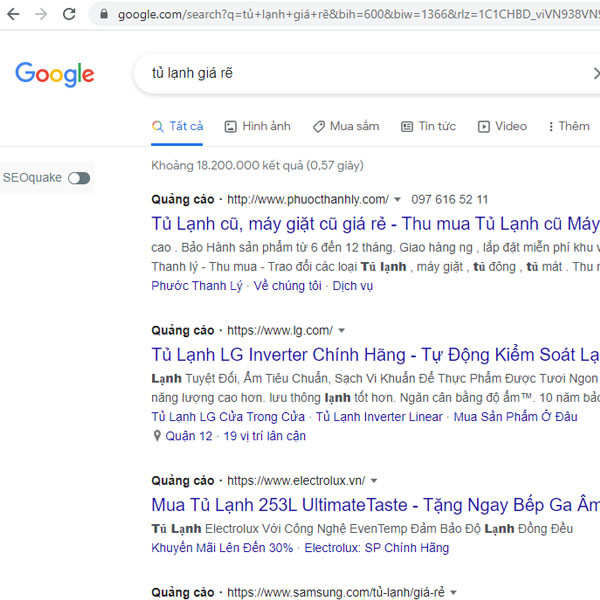
Task: Open the 'Hình ảnh' image results tab
Action: point(257,126)
